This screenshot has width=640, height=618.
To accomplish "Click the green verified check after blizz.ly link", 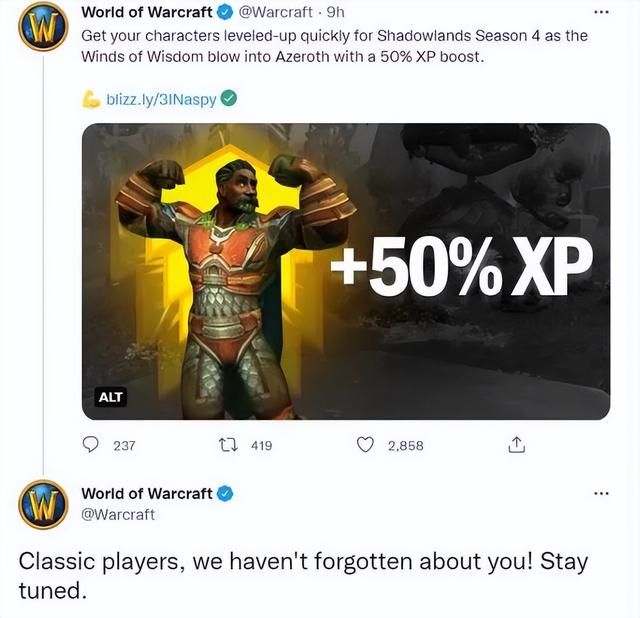I will [x=229, y=99].
